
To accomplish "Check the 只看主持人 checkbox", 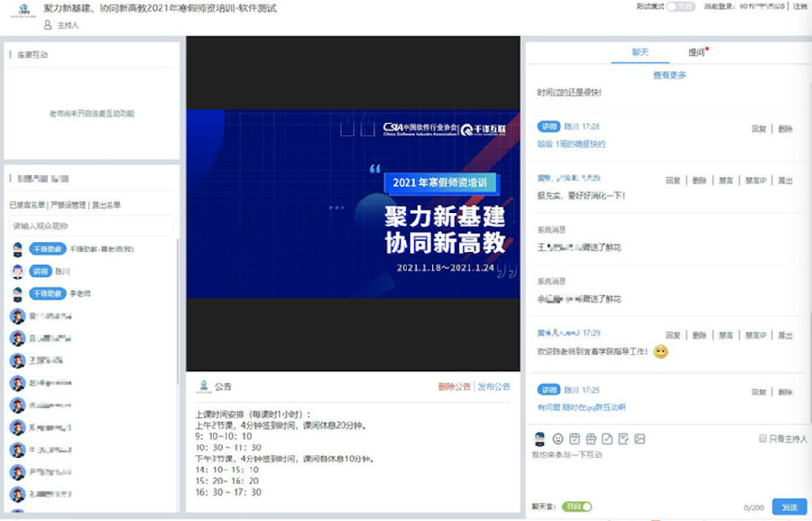I will 763,439.
